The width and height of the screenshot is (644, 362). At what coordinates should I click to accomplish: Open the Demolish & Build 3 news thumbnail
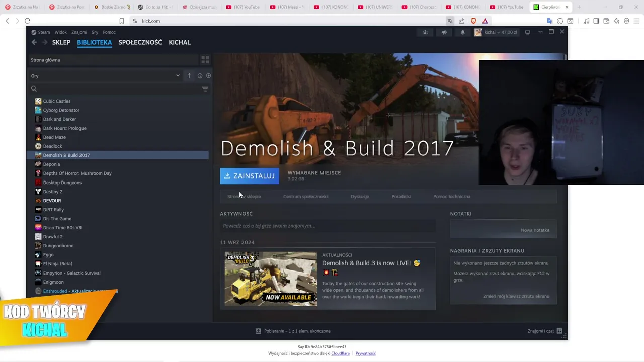pos(271,279)
